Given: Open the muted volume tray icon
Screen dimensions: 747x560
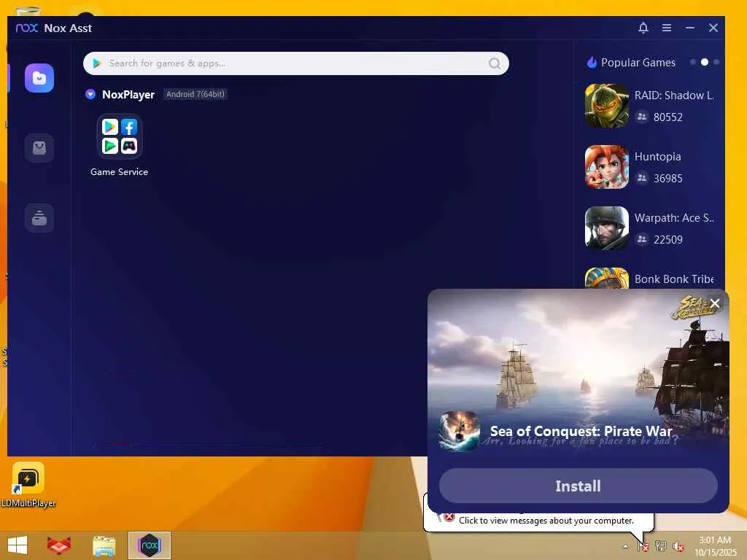Looking at the screenshot, I should point(678,546).
